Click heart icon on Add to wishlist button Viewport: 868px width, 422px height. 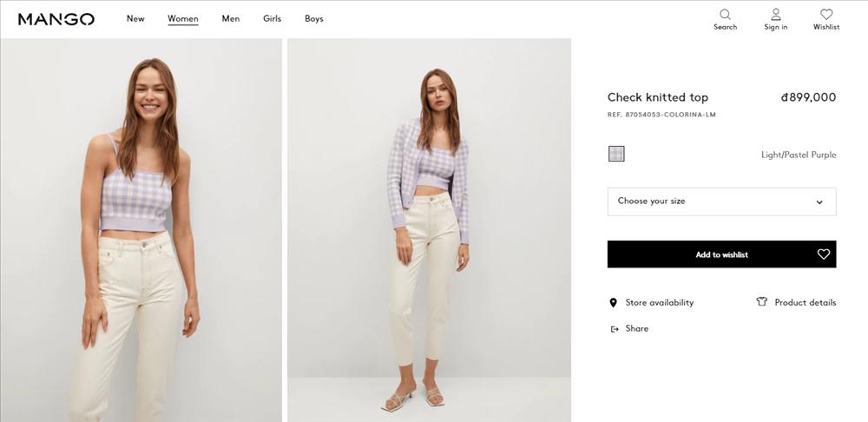(x=824, y=254)
